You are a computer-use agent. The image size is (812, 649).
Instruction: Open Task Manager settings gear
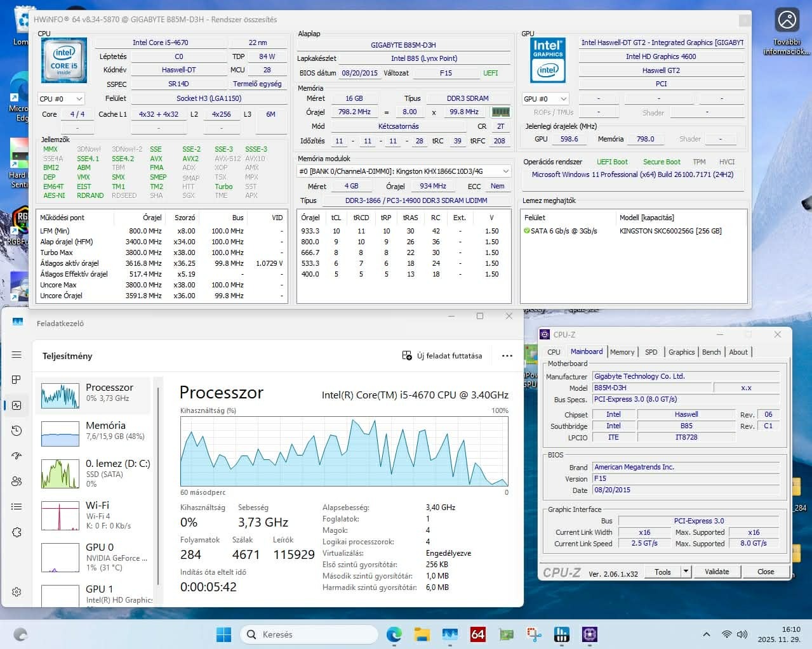[x=17, y=591]
